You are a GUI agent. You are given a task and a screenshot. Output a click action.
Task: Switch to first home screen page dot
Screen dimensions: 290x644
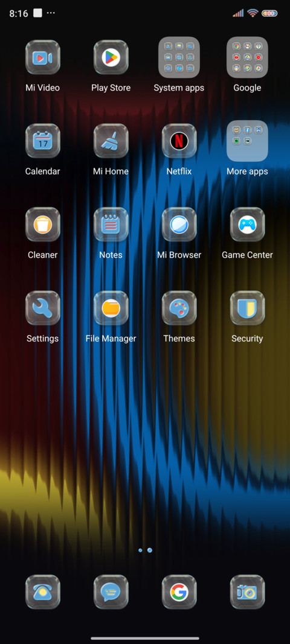click(x=140, y=550)
